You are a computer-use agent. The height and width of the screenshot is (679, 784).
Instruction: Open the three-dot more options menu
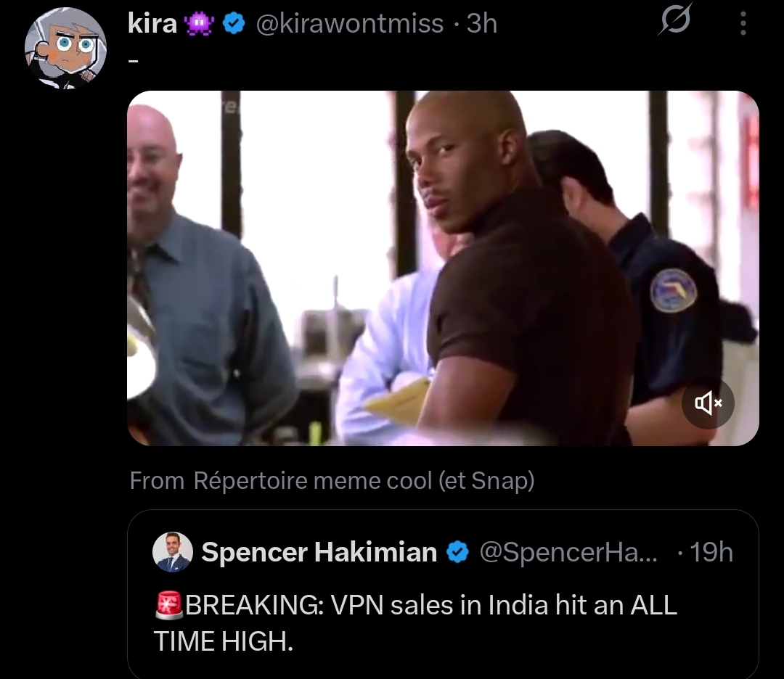point(743,23)
